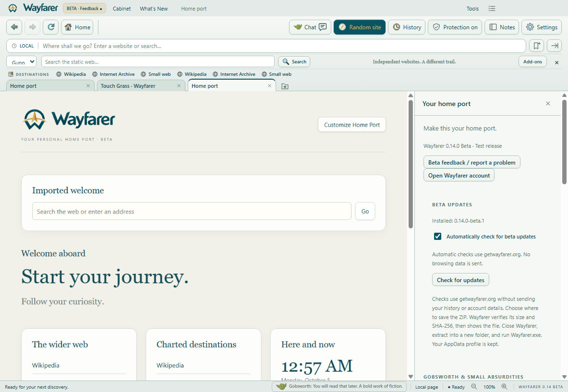Viewport: 568px width, 392px height.
Task: Click the 12:57 AM clock in Here and now
Action: pos(317,366)
